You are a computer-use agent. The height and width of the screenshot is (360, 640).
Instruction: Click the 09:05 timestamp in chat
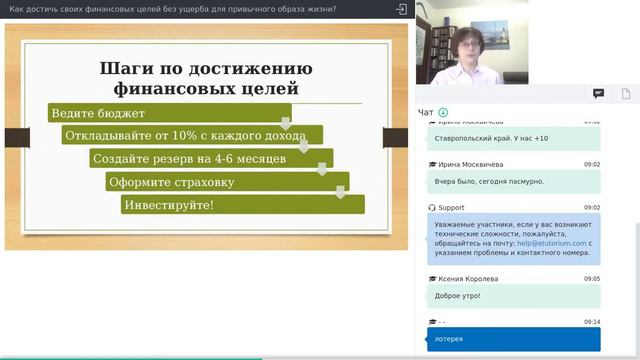click(592, 279)
